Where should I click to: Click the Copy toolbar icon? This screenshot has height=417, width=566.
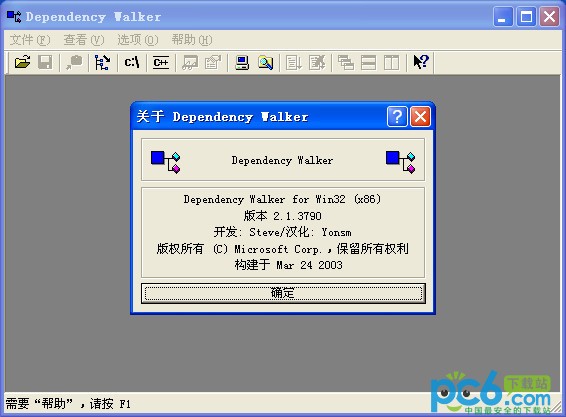point(74,62)
